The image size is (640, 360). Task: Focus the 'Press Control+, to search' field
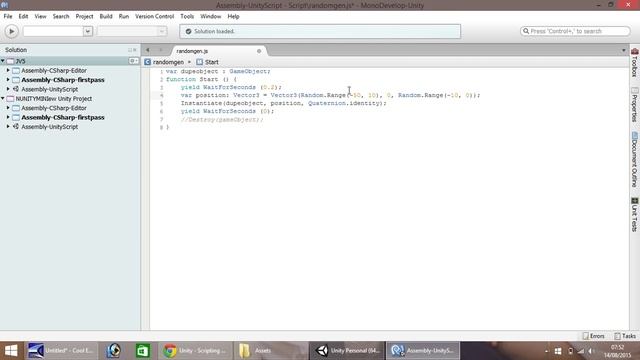coord(575,31)
